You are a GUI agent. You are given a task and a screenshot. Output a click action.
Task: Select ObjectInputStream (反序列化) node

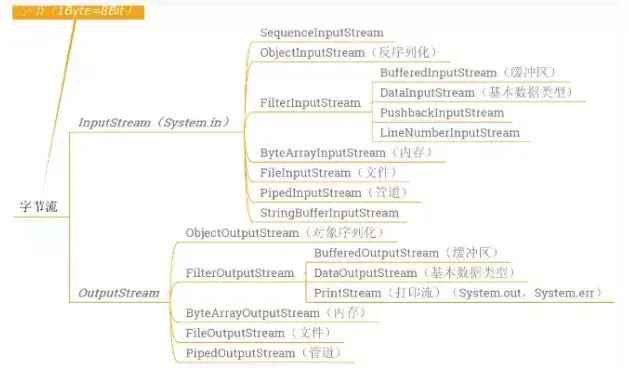click(x=348, y=53)
